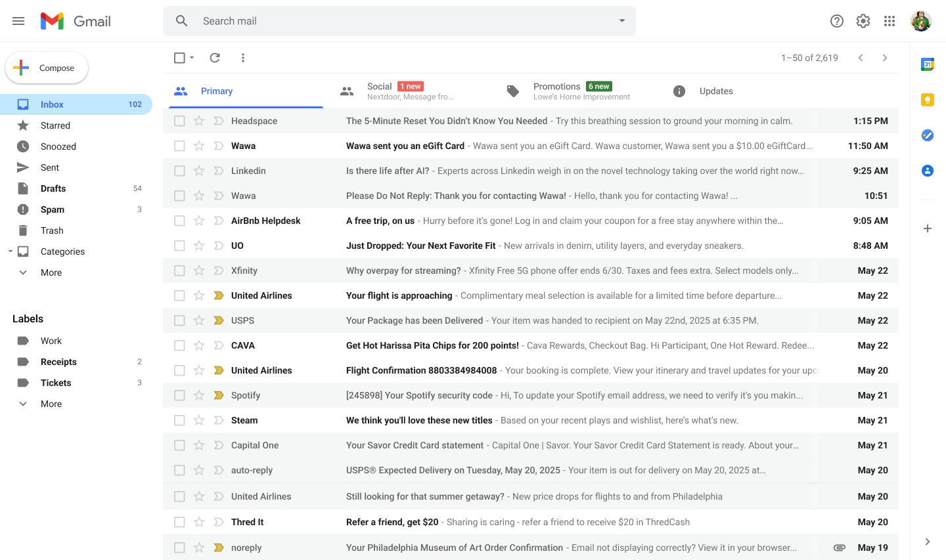The height and width of the screenshot is (560, 946).
Task: Refresh the inbox
Action: [215, 58]
